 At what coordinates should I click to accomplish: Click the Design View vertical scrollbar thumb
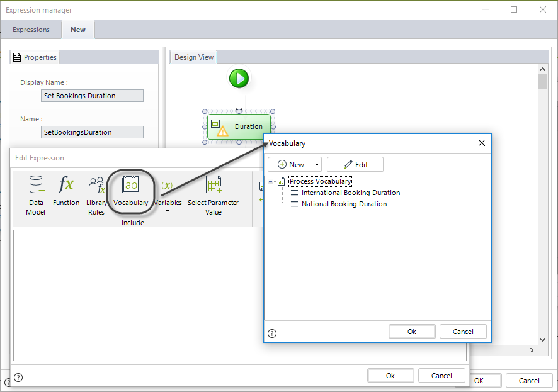542,82
